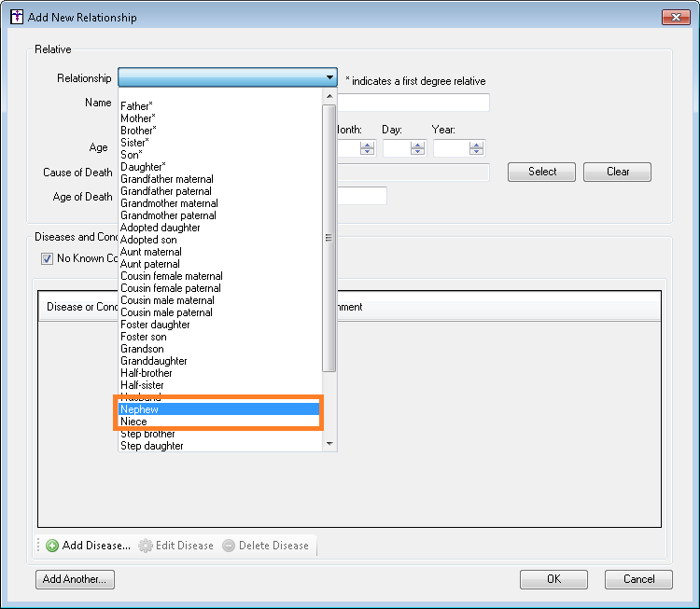The image size is (700, 609).
Task: Close the Add New Relationship dialog
Action: pos(675,17)
